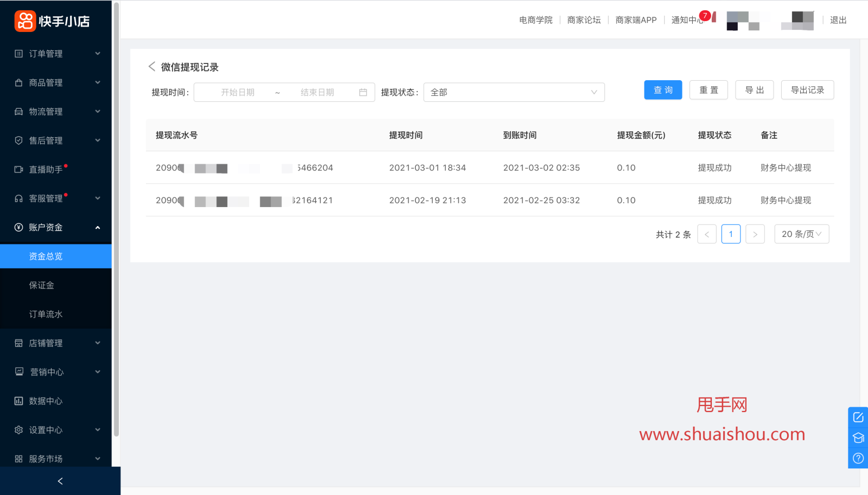Go to previous page arrow

[707, 234]
